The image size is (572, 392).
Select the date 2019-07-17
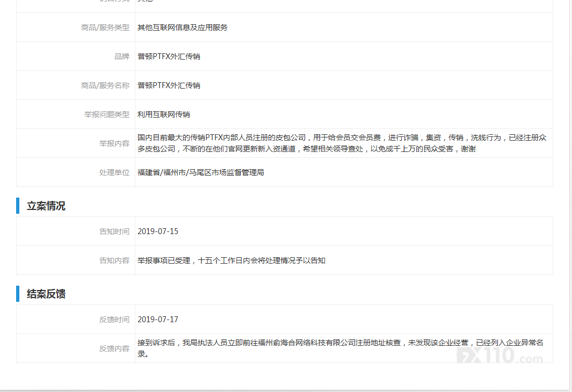pyautogui.click(x=158, y=320)
